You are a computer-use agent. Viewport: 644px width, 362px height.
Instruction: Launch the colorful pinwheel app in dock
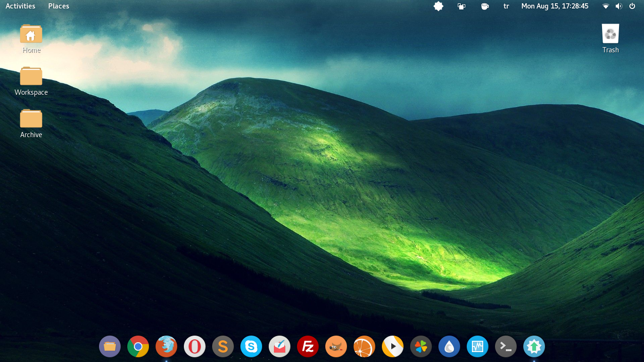(x=421, y=346)
